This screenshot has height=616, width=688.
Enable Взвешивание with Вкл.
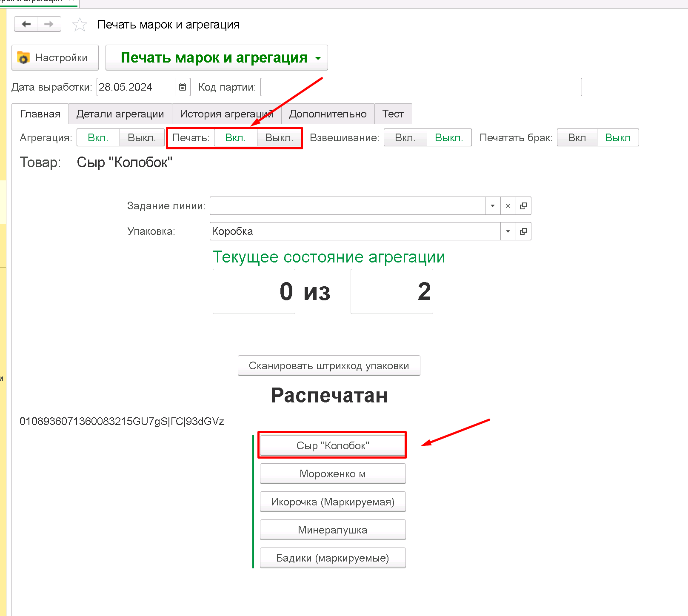[405, 138]
